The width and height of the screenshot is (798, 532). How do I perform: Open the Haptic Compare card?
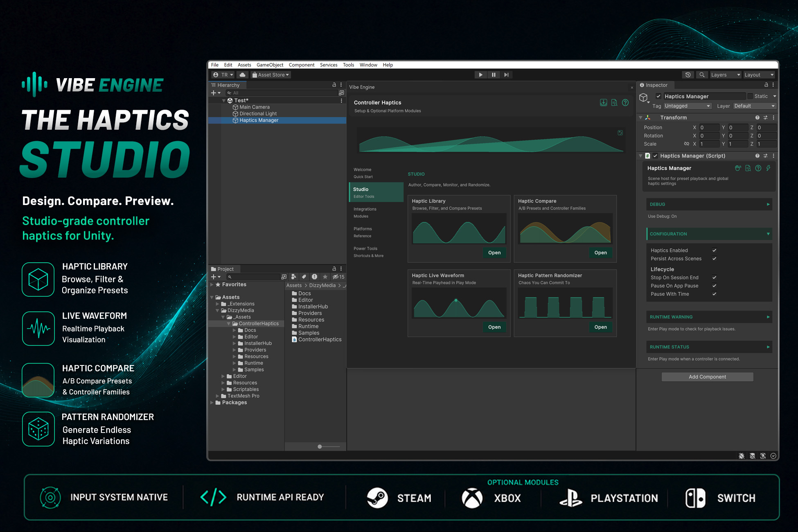(x=600, y=253)
